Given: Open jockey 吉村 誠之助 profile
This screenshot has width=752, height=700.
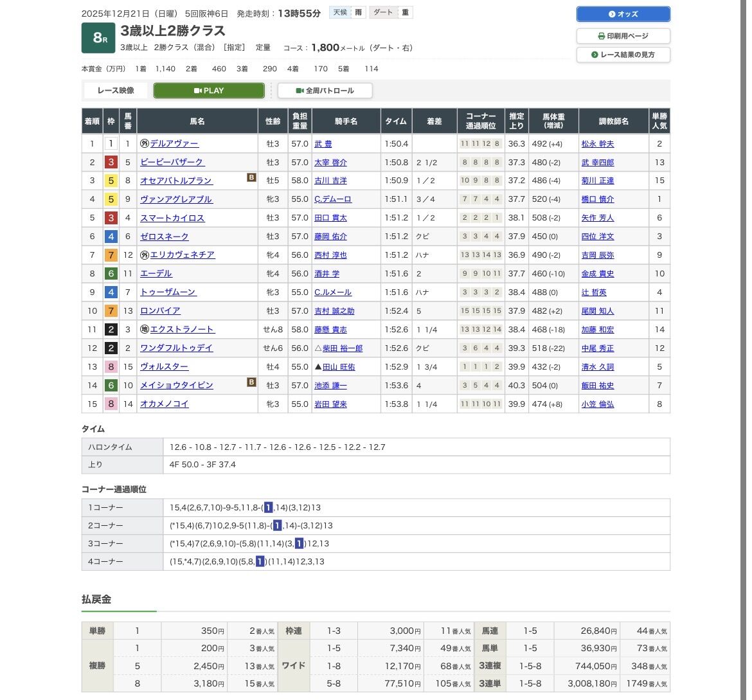Looking at the screenshot, I should 334,311.
